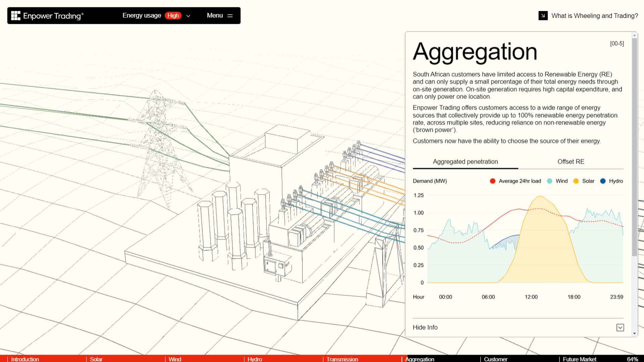Click the 18:00 hour axis label
Image resolution: width=644 pixels, height=362 pixels.
coord(574,297)
